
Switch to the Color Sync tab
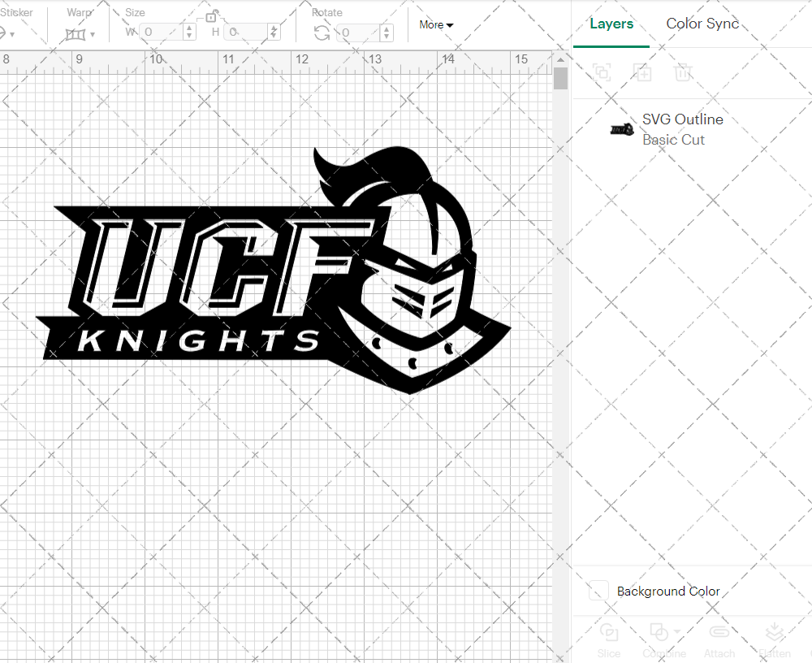coord(702,24)
